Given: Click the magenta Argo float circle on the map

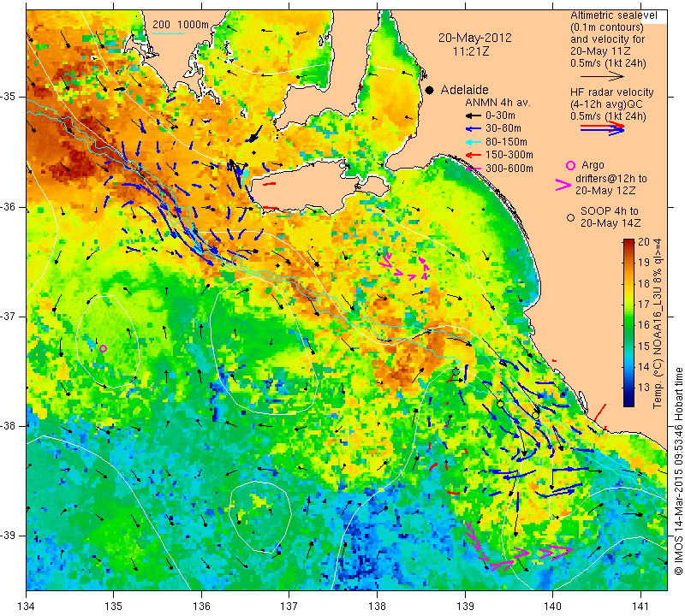Looking at the screenshot, I should pyautogui.click(x=103, y=348).
